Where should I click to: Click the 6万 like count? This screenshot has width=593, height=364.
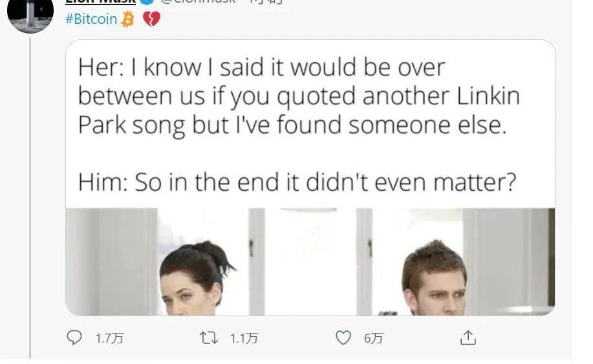[x=374, y=338]
